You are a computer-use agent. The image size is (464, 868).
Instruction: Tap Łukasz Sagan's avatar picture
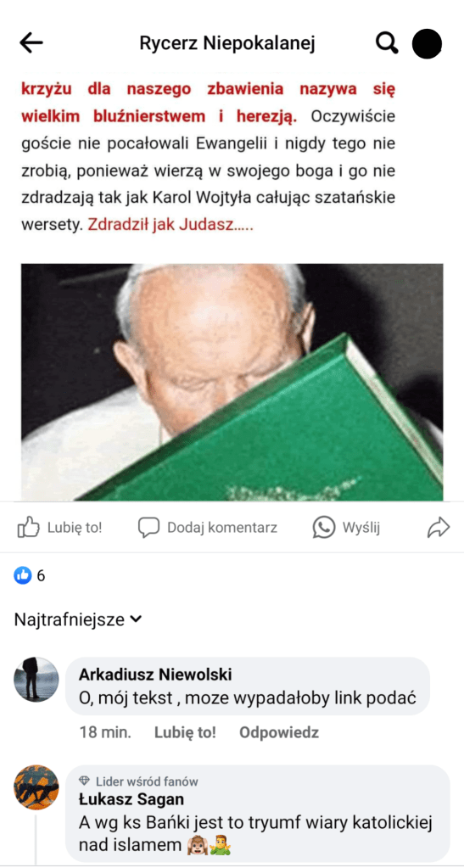coord(36,787)
